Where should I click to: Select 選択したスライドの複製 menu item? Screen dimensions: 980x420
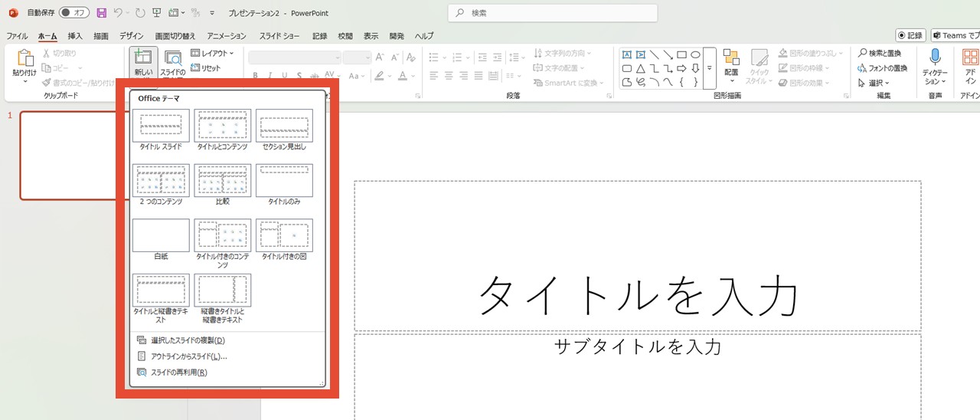pyautogui.click(x=228, y=340)
